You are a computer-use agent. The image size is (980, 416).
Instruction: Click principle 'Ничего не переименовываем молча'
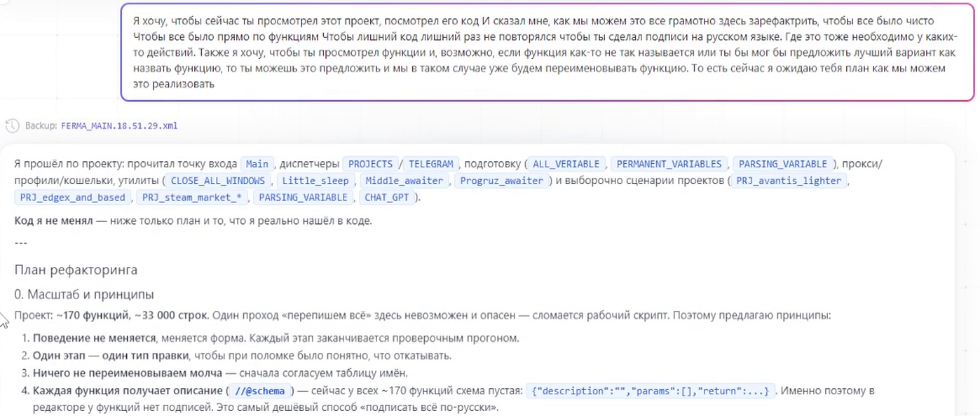point(128,373)
